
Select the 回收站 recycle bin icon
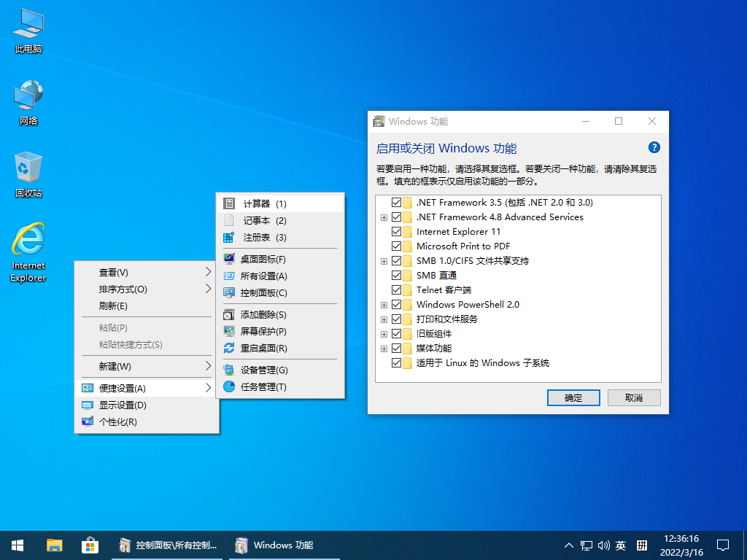point(28,174)
